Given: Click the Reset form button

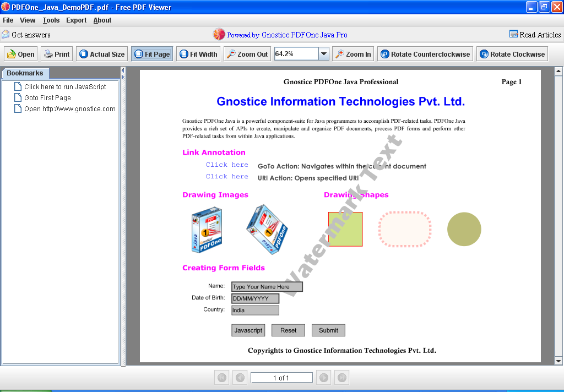Looking at the screenshot, I should pos(288,330).
